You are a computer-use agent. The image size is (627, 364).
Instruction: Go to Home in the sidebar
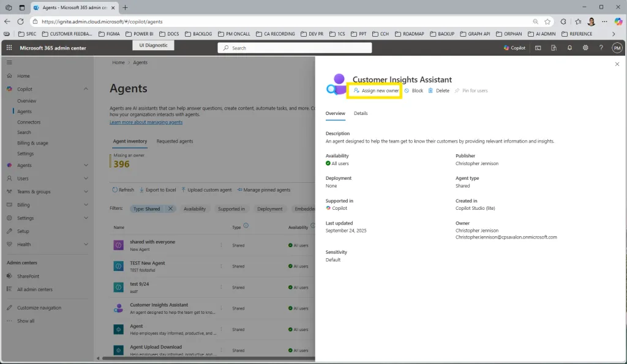click(23, 76)
